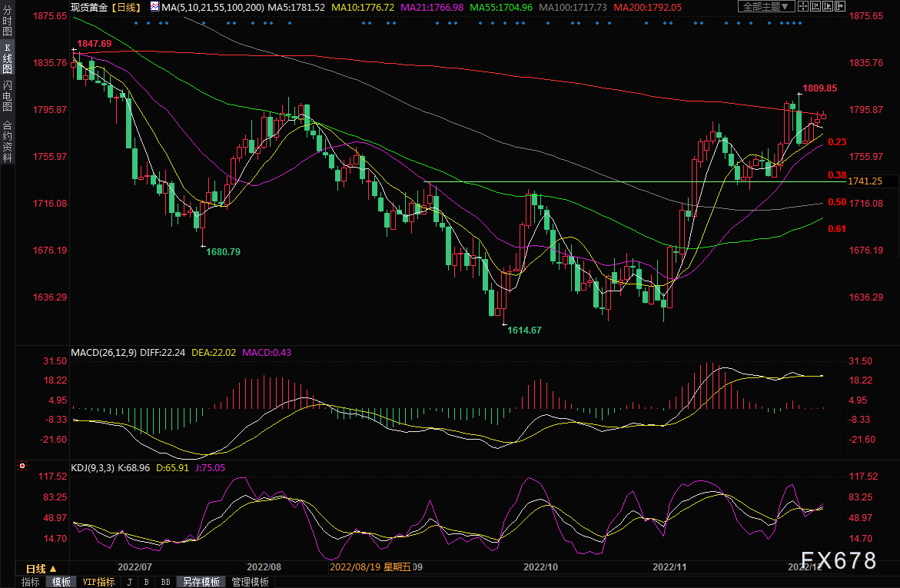The width and height of the screenshot is (900, 588).
Task: Toggle the crosshair cursor icon
Action: [803, 6]
